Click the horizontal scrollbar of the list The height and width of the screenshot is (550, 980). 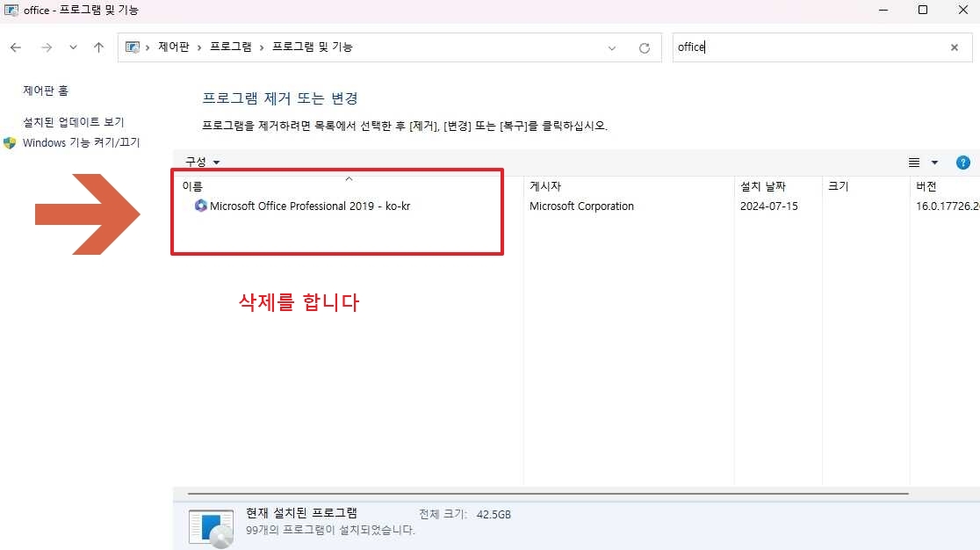(x=547, y=494)
